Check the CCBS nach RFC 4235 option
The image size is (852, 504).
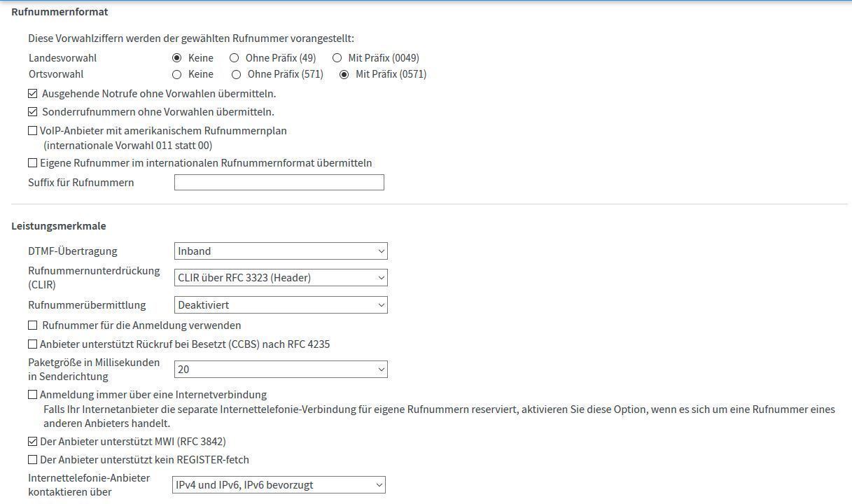pyautogui.click(x=32, y=344)
